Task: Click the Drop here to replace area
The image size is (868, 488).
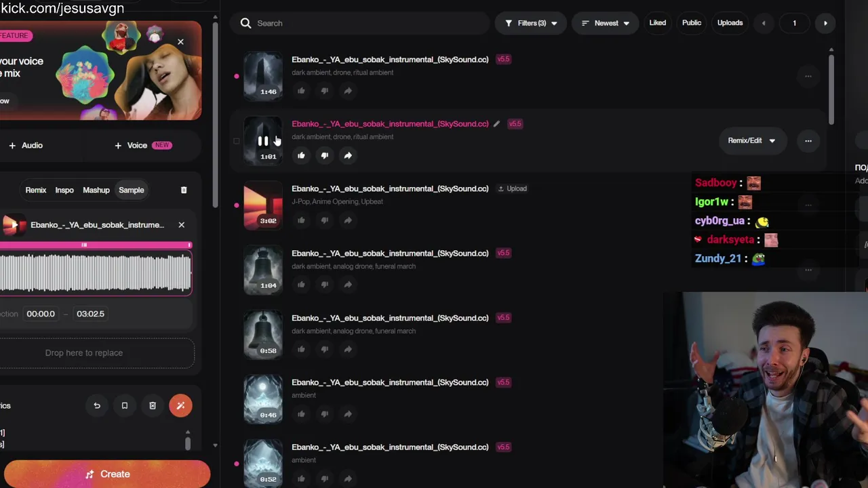Action: (x=96, y=353)
